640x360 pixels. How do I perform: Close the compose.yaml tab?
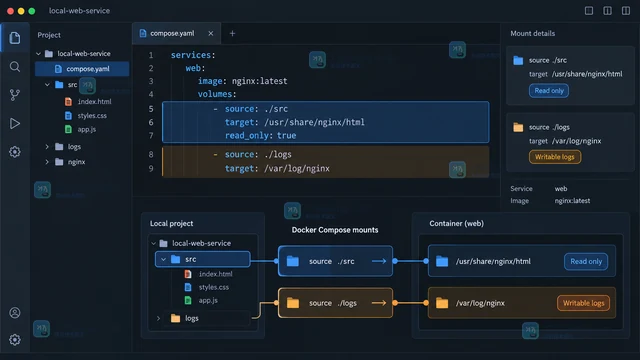point(211,33)
